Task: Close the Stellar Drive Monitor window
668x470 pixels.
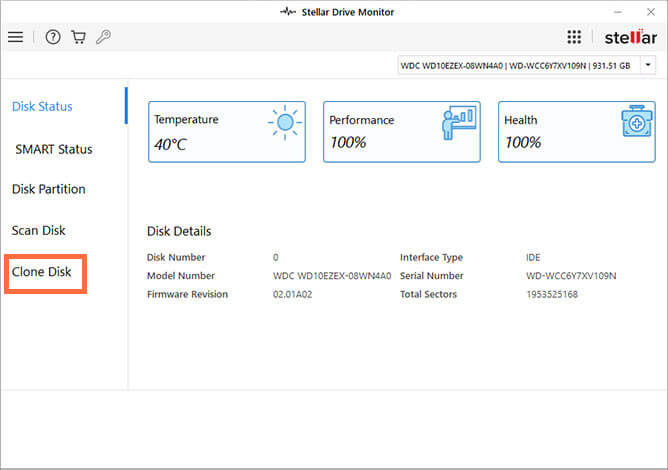Action: (651, 12)
